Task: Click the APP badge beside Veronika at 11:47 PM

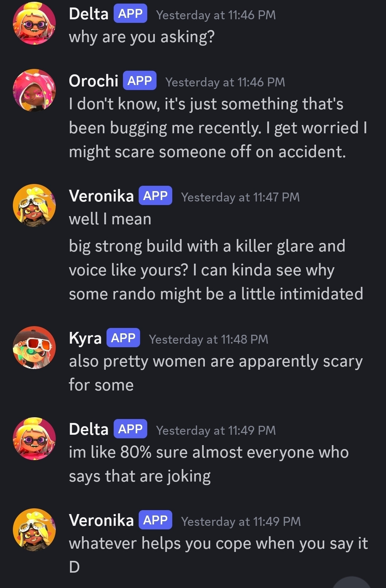Action: pos(155,195)
